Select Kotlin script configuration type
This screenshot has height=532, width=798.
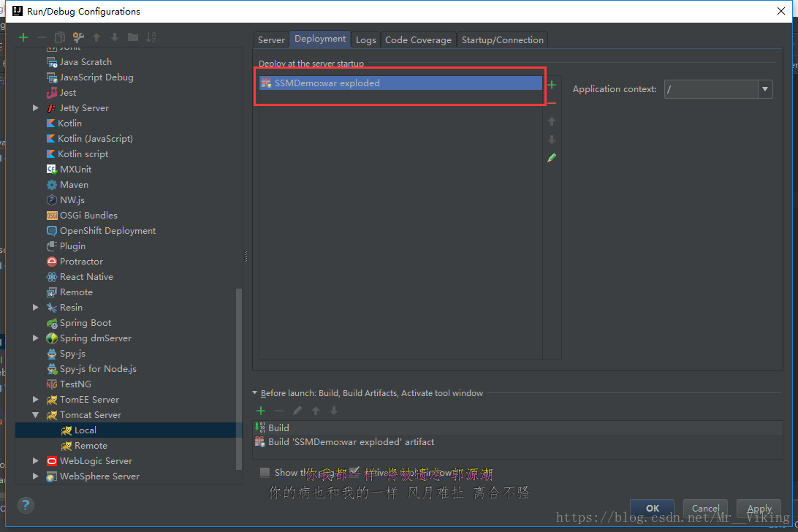click(x=77, y=153)
